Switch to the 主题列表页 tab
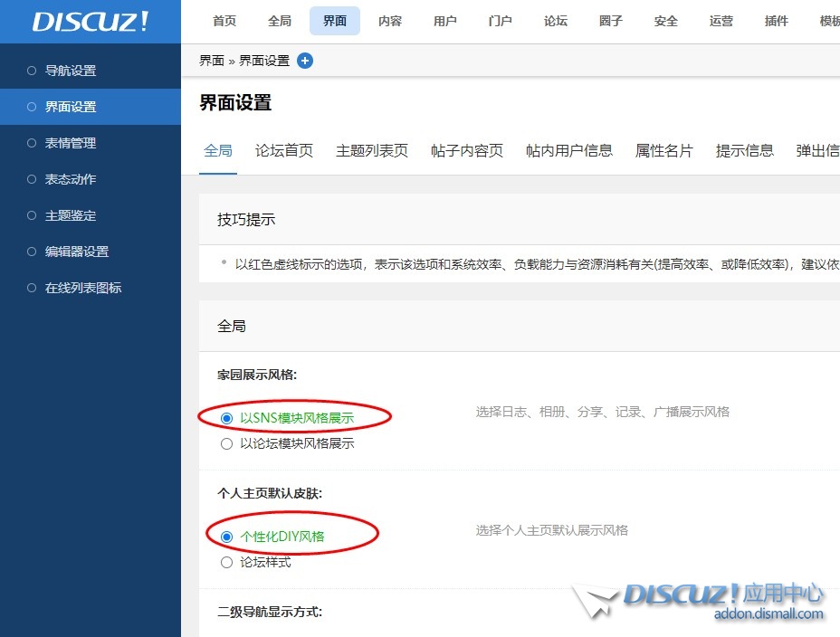Image resolution: width=840 pixels, height=637 pixels. tap(372, 151)
